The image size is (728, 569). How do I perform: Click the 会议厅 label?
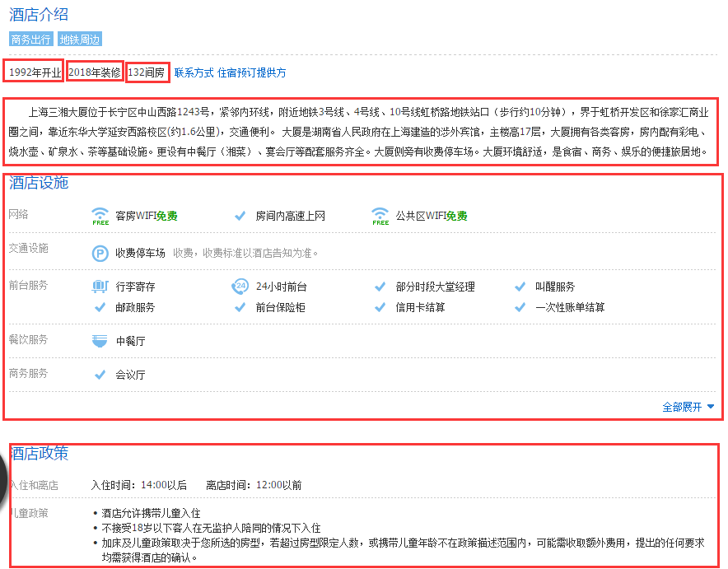(x=130, y=375)
